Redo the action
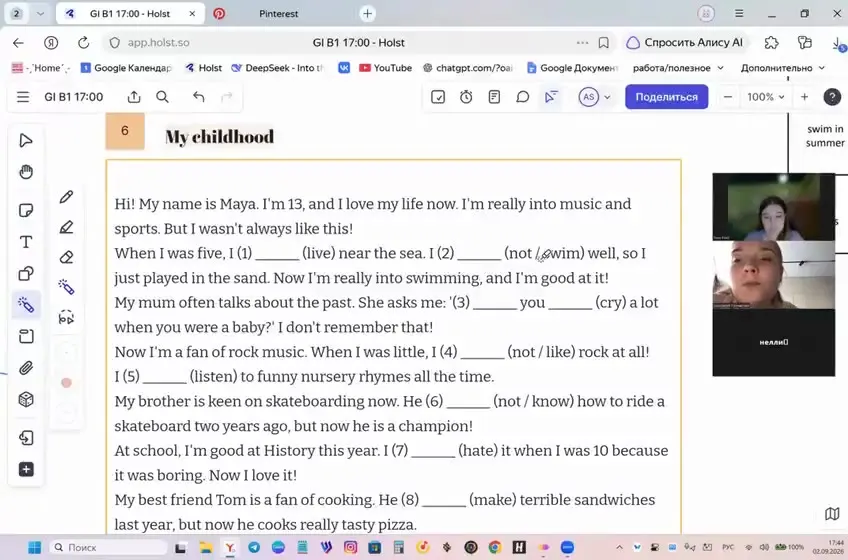The image size is (848, 560). [x=227, y=97]
